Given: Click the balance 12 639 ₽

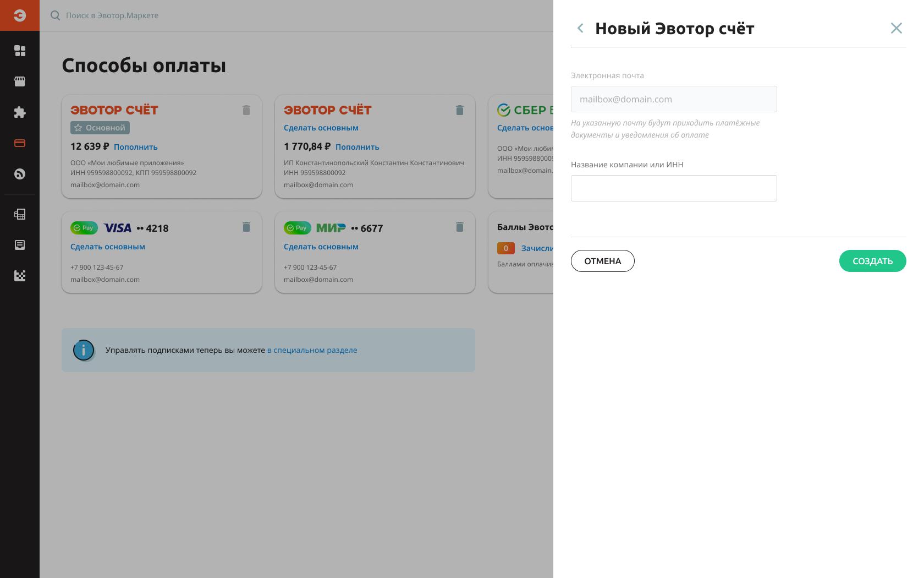Looking at the screenshot, I should [90, 146].
